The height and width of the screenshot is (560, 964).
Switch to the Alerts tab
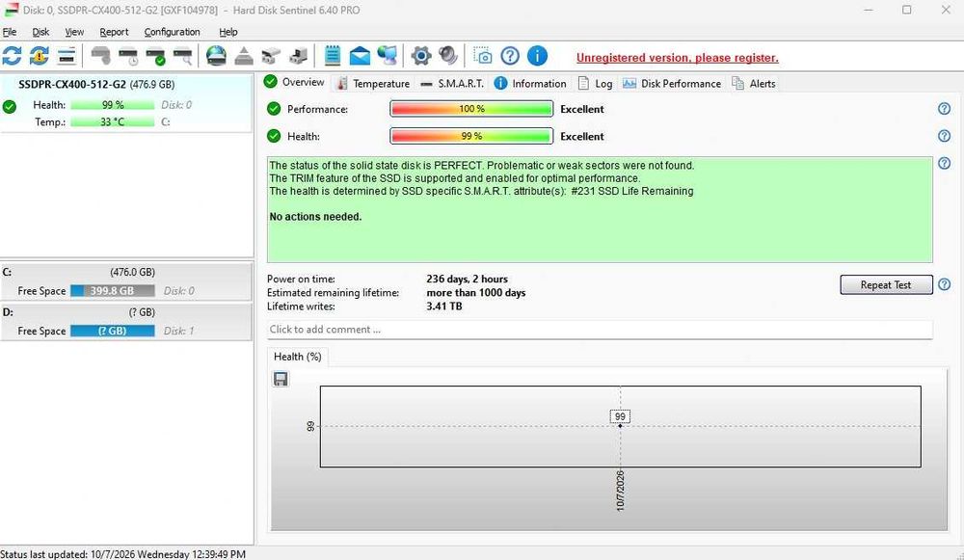(754, 84)
